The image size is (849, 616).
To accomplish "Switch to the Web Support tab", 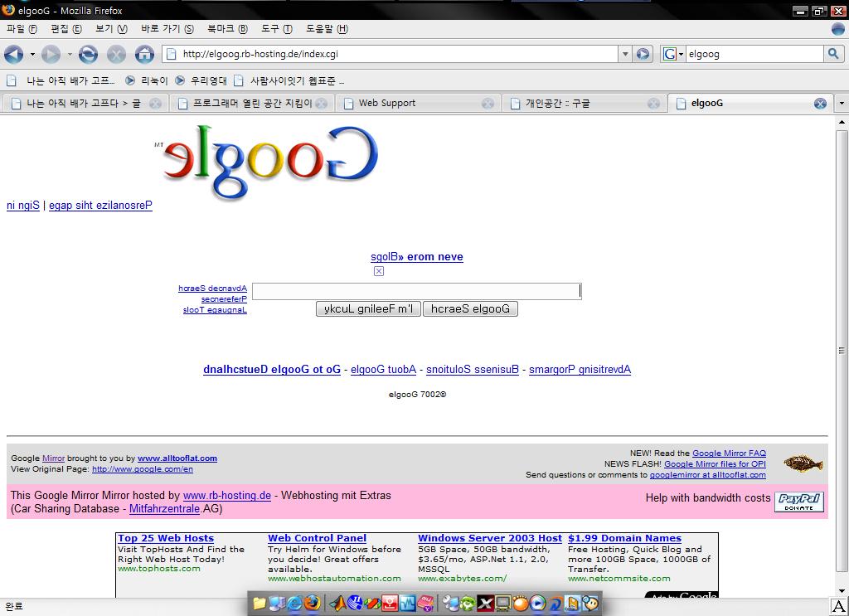I will coord(419,103).
